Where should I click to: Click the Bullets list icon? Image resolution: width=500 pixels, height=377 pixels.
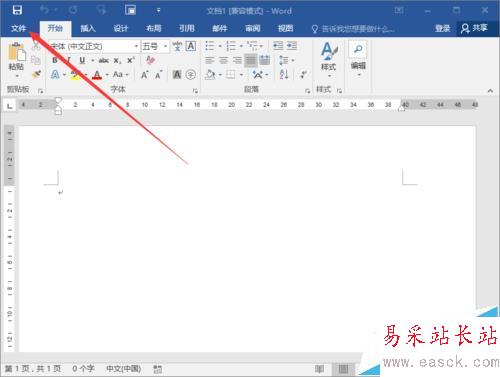click(x=209, y=46)
